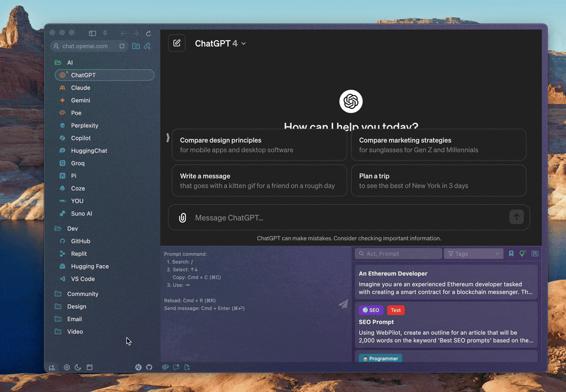
Task: Open chat.openai.com in external browser icon
Action: [122, 46]
